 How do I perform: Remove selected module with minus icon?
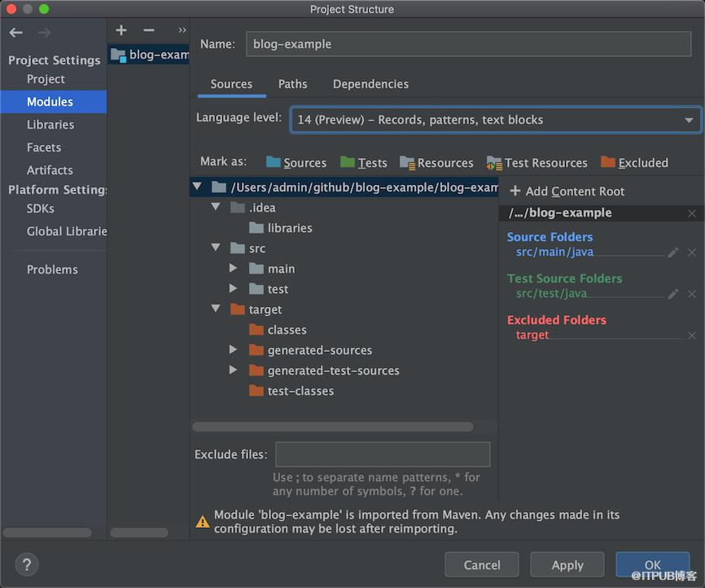[x=149, y=30]
